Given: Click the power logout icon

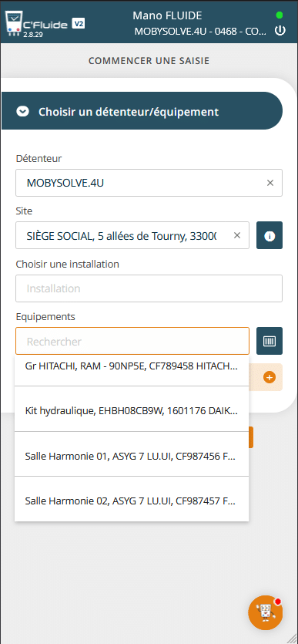Looking at the screenshot, I should (280, 31).
